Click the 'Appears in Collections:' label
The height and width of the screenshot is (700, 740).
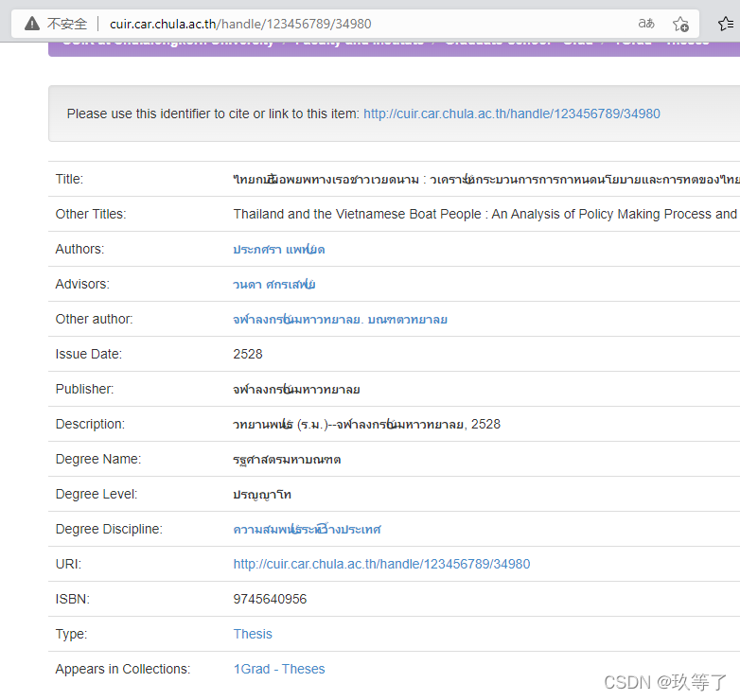click(x=123, y=669)
